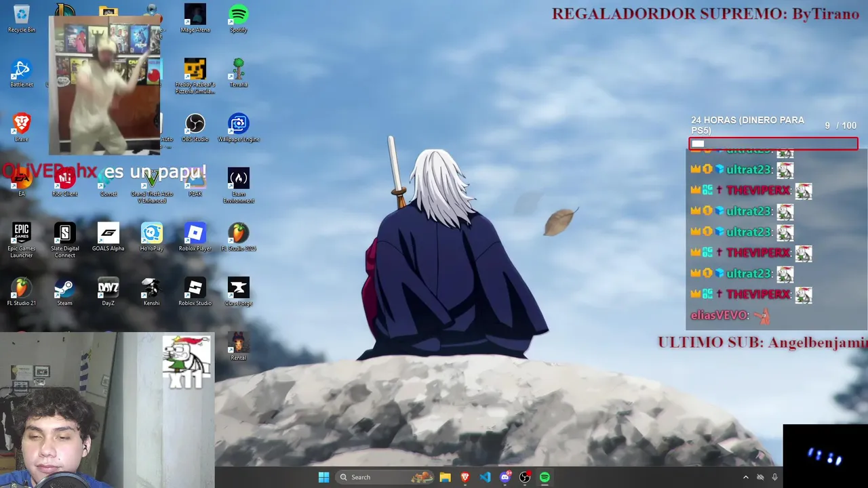The width and height of the screenshot is (868, 488).
Task: Open the Rental desktop shortcut
Action: pyautogui.click(x=239, y=346)
